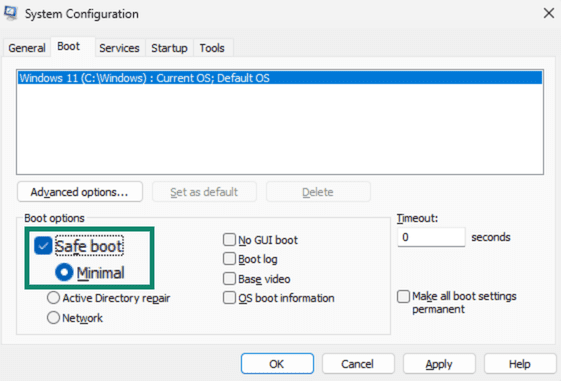Select the Windows 11 boot entry
The width and height of the screenshot is (561, 381).
point(280,78)
